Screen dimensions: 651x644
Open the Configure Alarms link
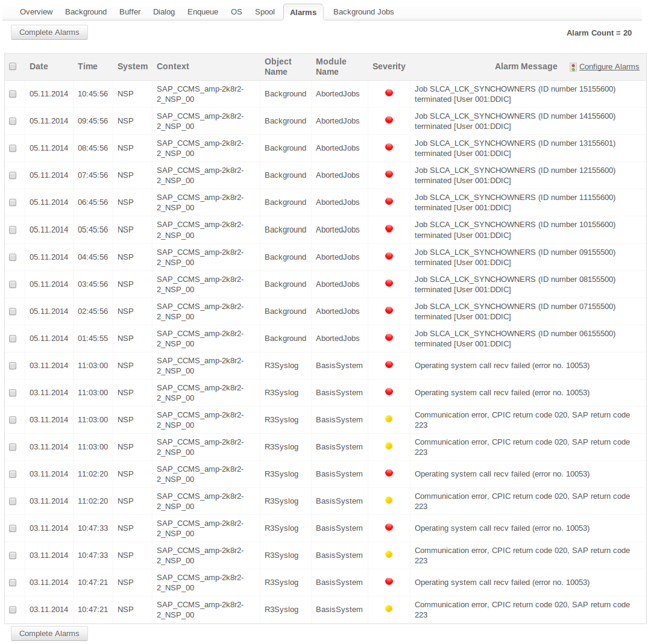click(609, 67)
